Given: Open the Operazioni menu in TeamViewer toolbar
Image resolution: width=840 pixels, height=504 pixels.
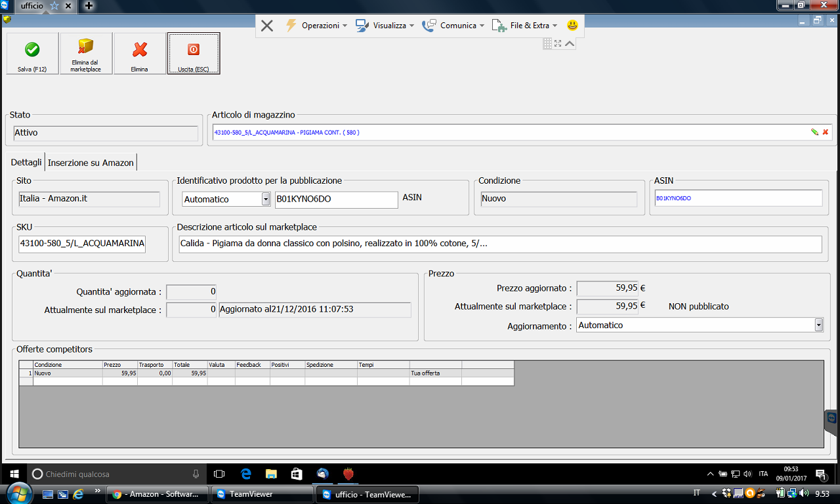Looking at the screenshot, I should pos(316,26).
